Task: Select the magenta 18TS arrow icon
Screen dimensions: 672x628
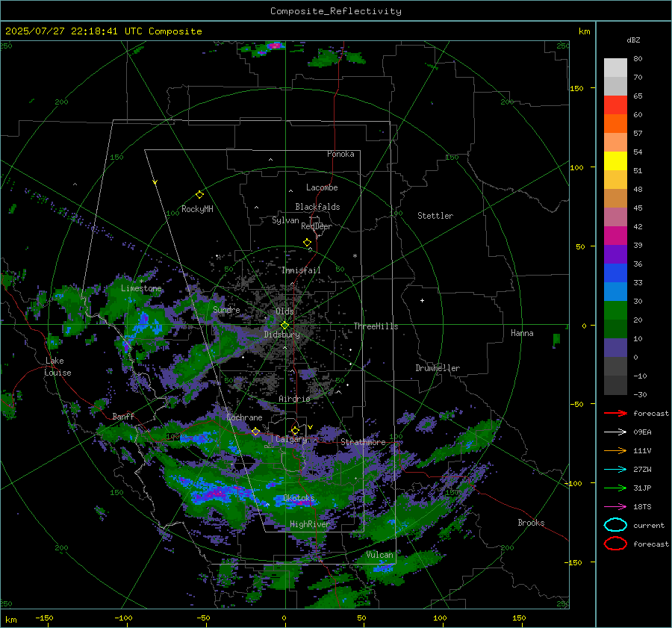Action: click(x=615, y=507)
